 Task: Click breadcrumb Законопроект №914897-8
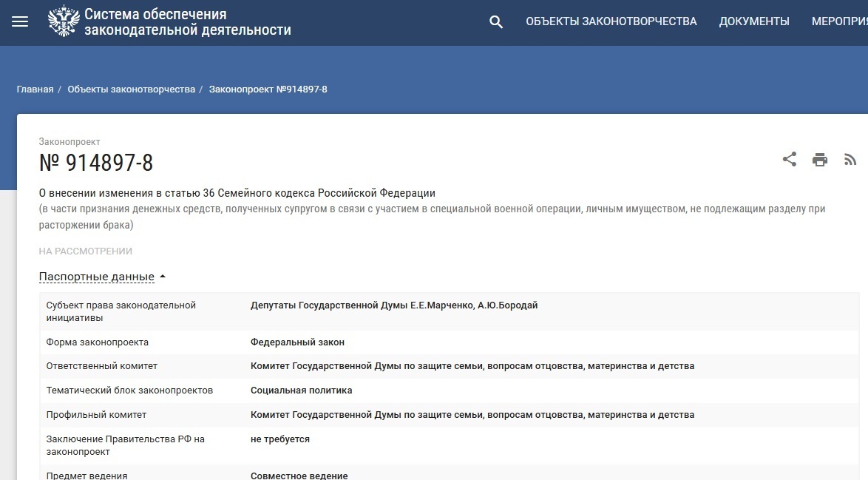coord(269,88)
